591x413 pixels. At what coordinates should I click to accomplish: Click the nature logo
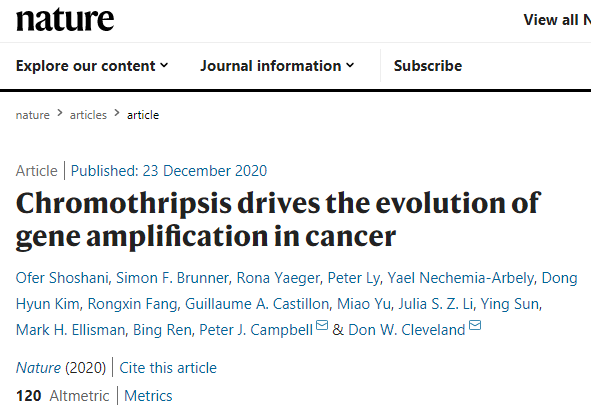[x=65, y=19]
